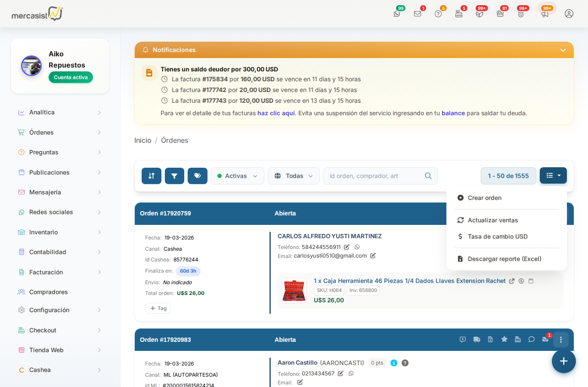Click the sort orders button
This screenshot has height=387, width=588.
[x=152, y=176]
